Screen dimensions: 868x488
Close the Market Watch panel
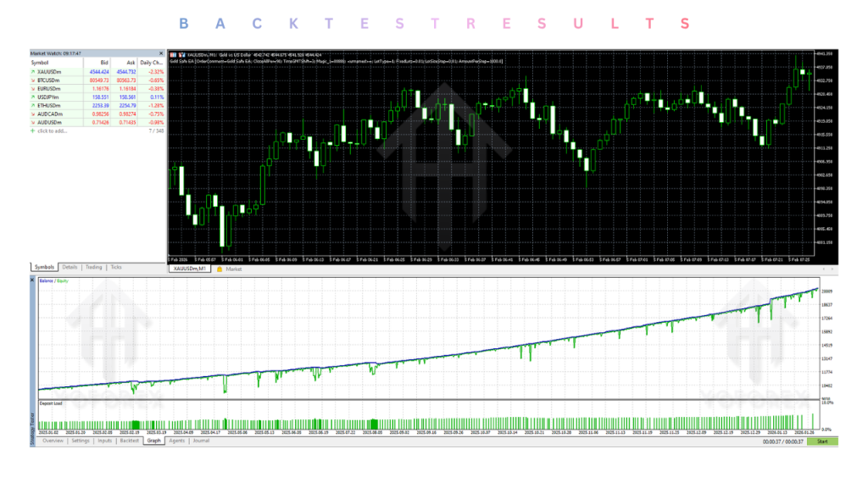coord(161,53)
